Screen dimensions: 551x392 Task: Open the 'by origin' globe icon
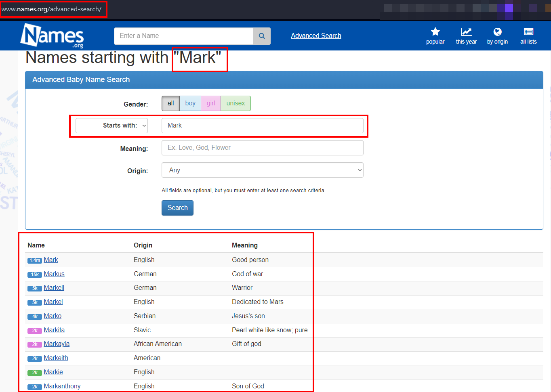(x=497, y=32)
